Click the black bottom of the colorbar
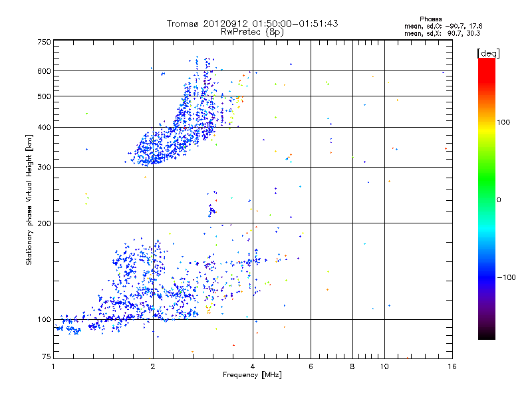Image resolution: width=532 pixels, height=399 pixels. [x=487, y=336]
